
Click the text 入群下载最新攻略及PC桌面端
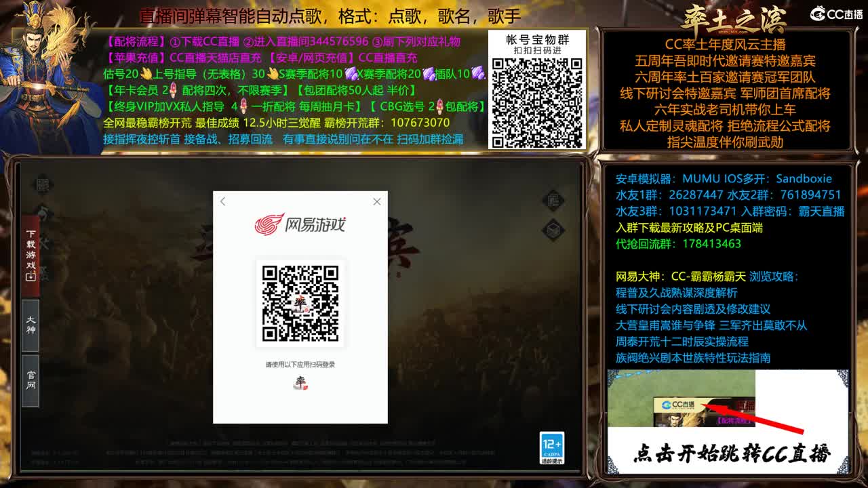coord(689,228)
